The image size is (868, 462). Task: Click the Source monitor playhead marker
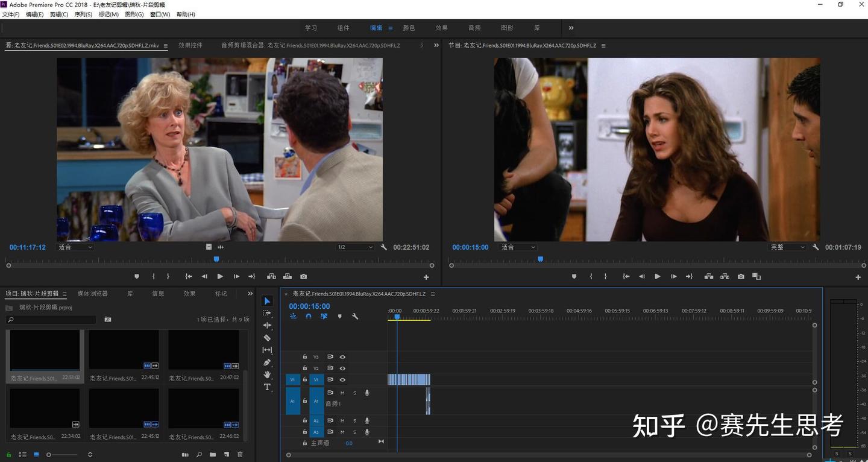tap(216, 259)
